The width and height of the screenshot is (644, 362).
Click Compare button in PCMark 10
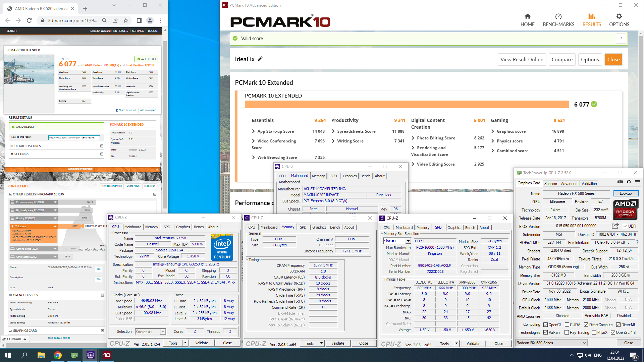point(562,60)
